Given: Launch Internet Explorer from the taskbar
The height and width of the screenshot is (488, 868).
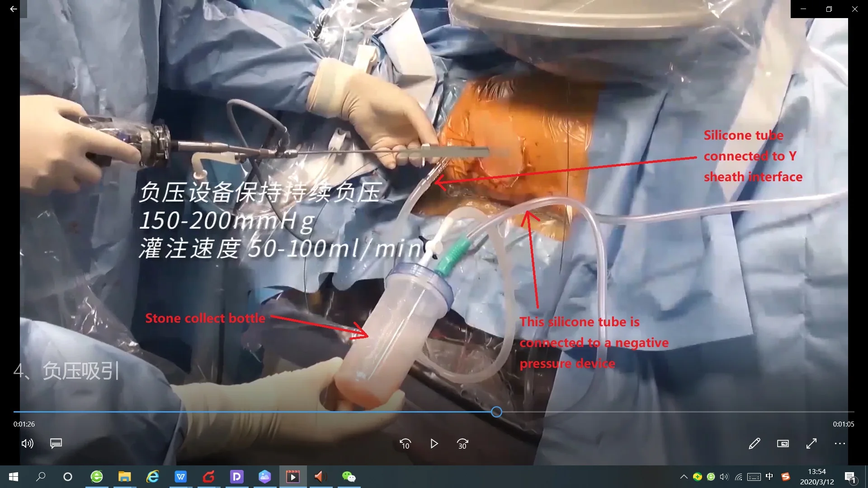Looking at the screenshot, I should coord(153,477).
